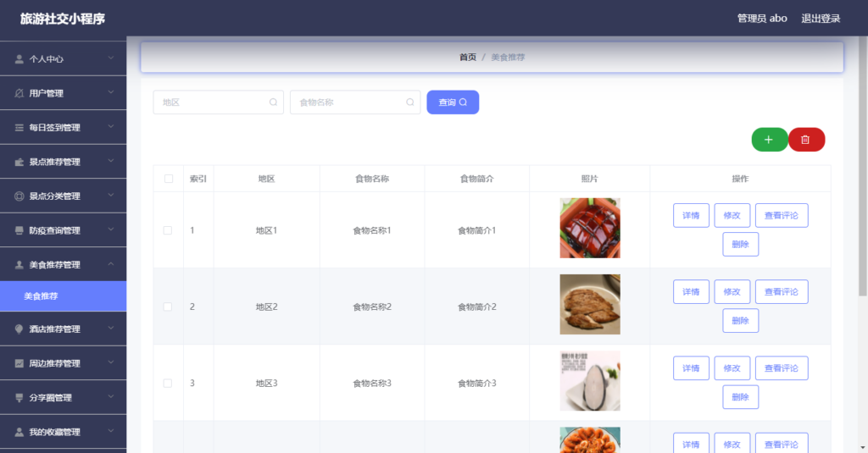Expand the 个人中心 menu chevron
868x453 pixels.
111,58
